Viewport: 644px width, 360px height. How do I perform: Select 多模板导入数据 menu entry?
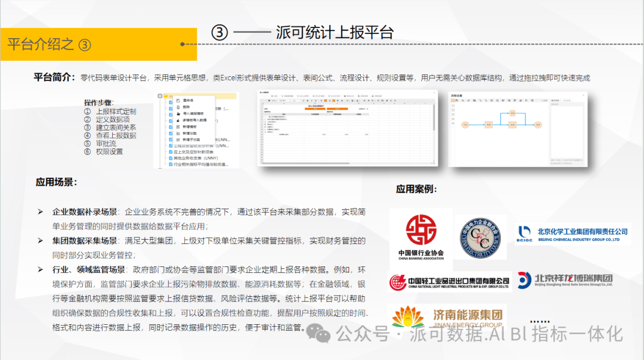[194, 120]
